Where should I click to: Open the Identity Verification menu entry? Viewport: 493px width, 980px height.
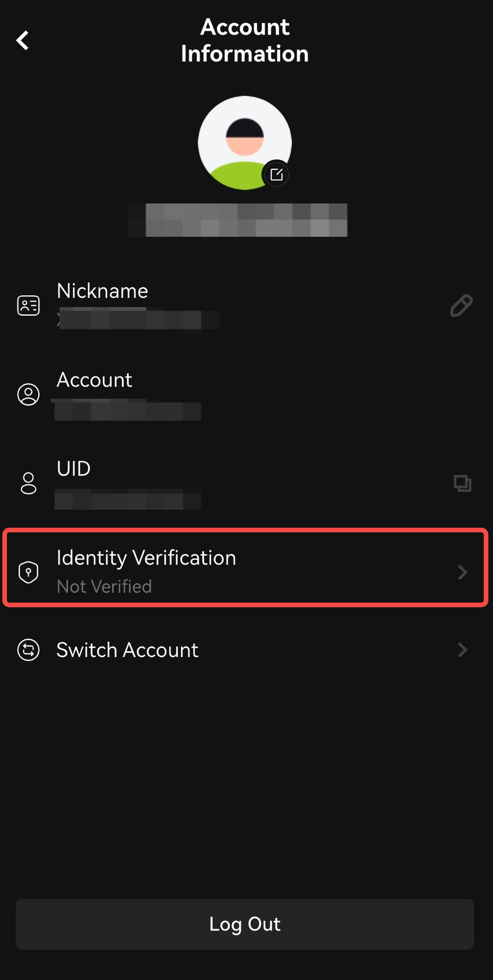(x=146, y=558)
